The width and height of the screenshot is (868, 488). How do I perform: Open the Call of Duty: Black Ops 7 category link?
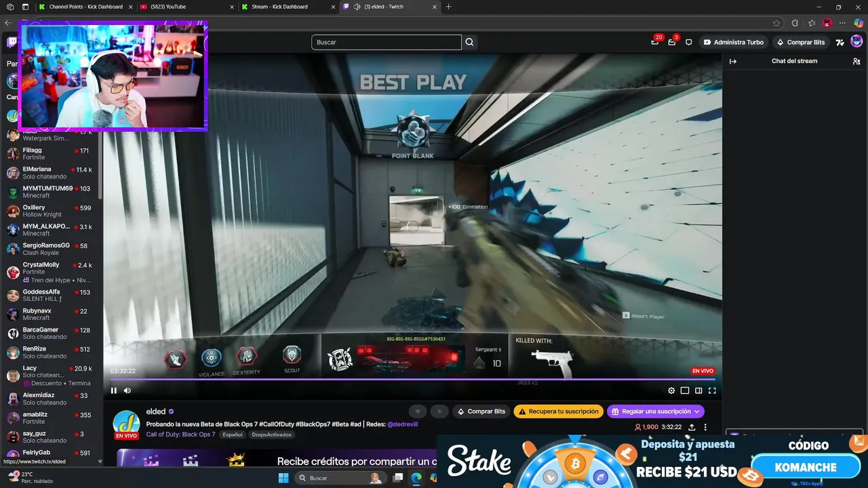[180, 434]
